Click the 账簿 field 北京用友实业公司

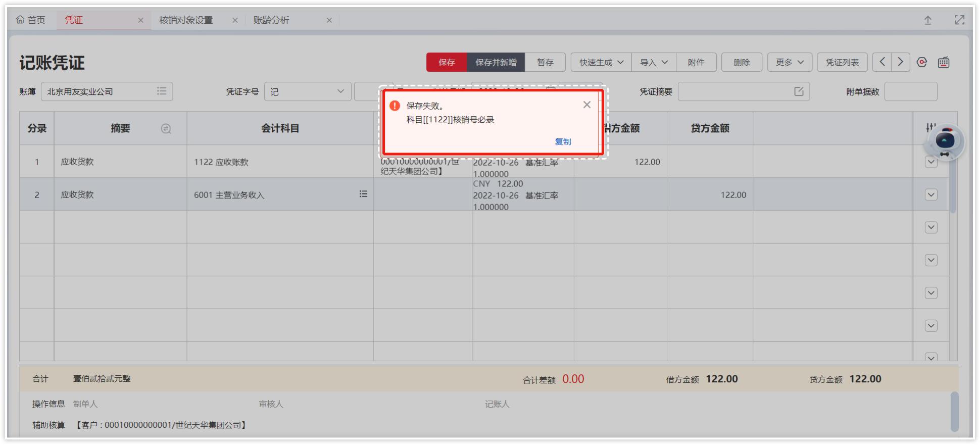(107, 91)
